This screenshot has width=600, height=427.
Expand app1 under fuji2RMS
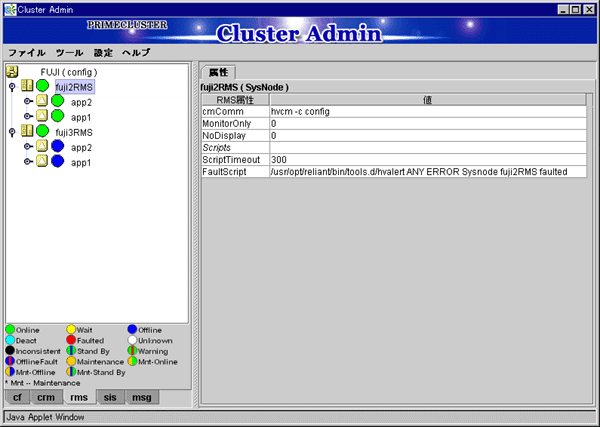tap(28, 116)
